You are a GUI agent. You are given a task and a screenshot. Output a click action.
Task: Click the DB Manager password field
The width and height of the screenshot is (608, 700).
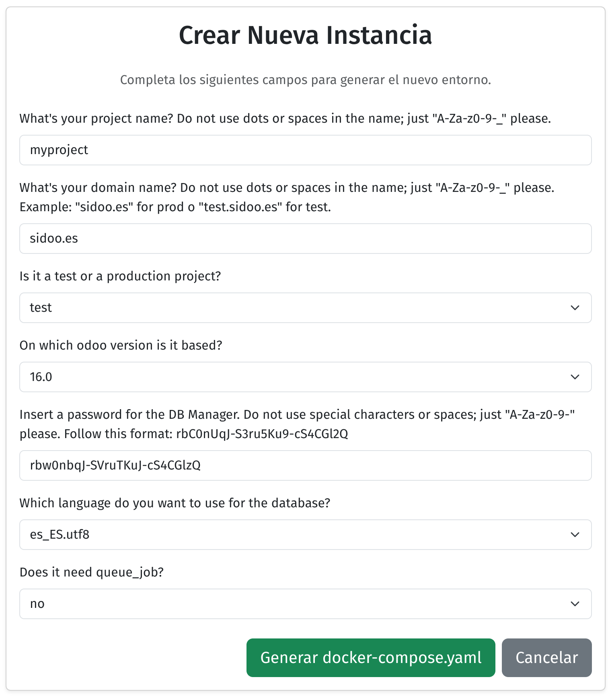(305, 465)
